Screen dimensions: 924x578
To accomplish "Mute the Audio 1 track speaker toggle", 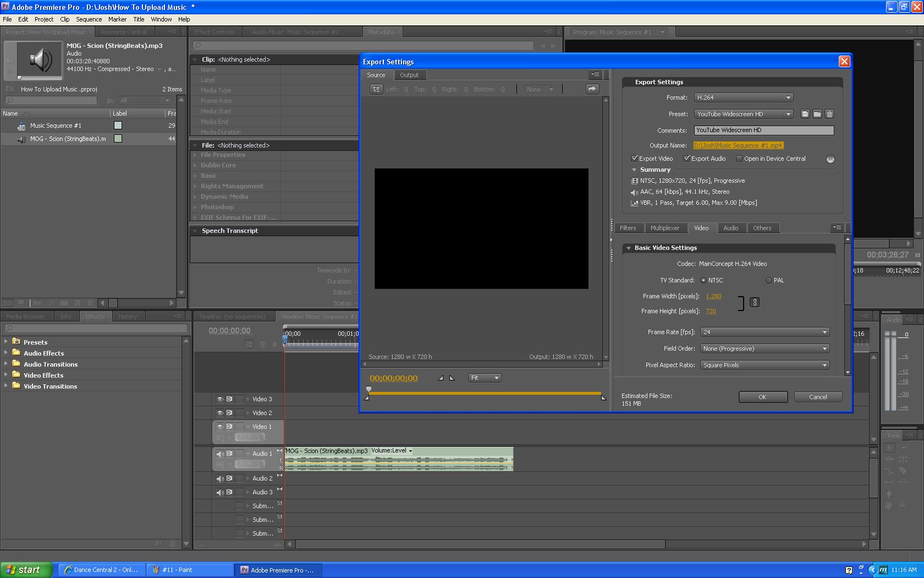I will pos(220,454).
